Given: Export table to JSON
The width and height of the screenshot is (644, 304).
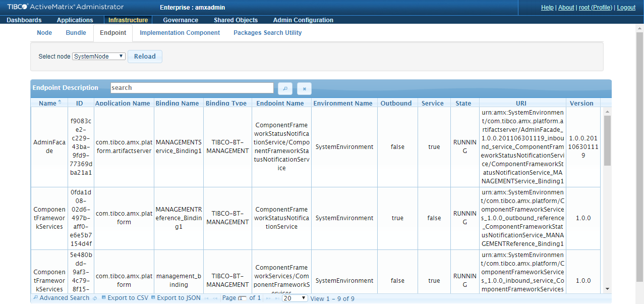Looking at the screenshot, I should click(x=175, y=298).
